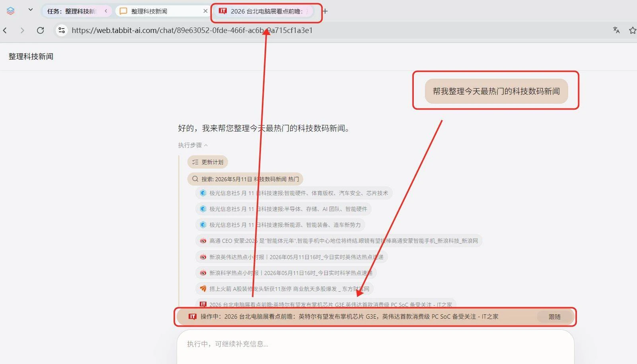Screen dimensions: 637x364
Task: Click the checklist icon in 更新计划 chip
Action: point(195,162)
